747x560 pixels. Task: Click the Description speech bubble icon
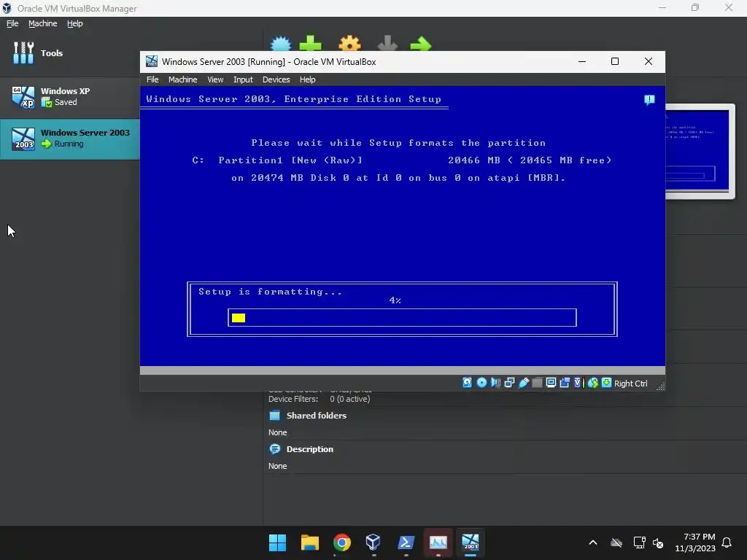[x=275, y=449]
